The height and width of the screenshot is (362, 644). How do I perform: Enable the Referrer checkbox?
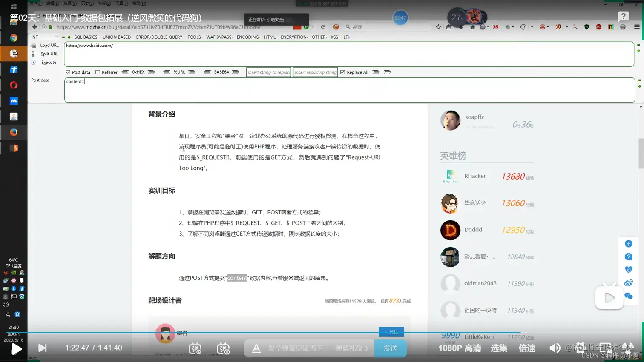[98, 72]
